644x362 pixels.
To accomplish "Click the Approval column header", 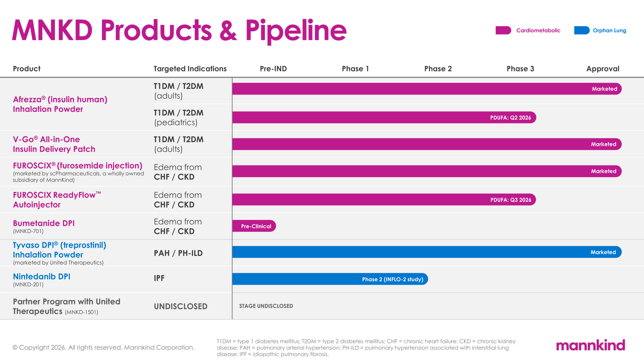I will [x=602, y=69].
